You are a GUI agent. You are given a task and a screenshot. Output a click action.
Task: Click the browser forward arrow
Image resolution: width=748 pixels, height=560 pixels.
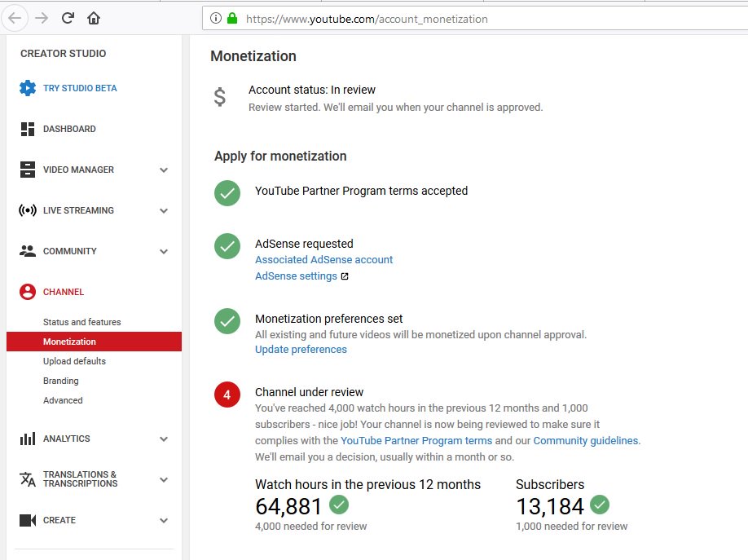coord(42,18)
